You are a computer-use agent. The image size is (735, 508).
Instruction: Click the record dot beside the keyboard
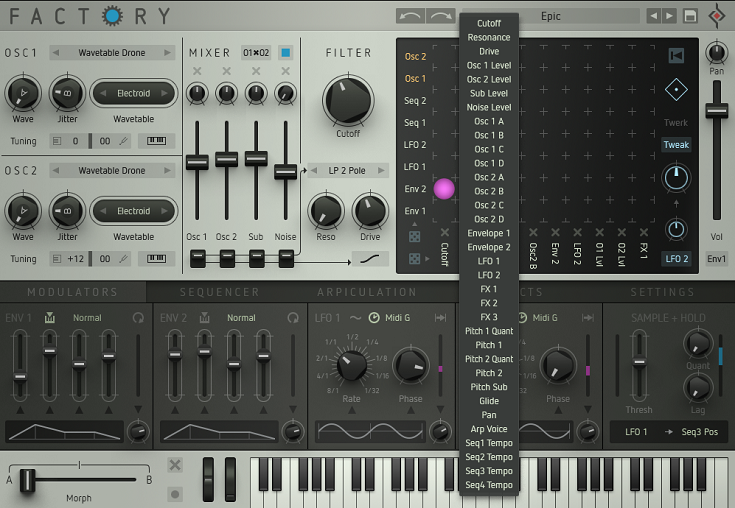(x=175, y=494)
